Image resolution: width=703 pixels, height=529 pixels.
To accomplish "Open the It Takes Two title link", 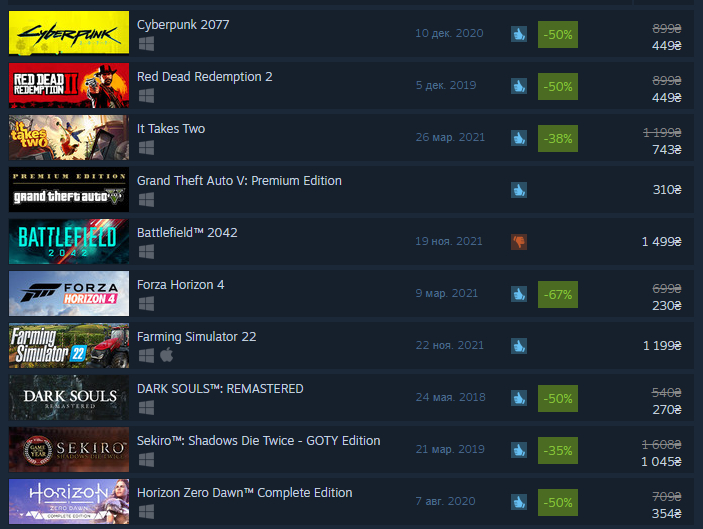I will [x=171, y=129].
